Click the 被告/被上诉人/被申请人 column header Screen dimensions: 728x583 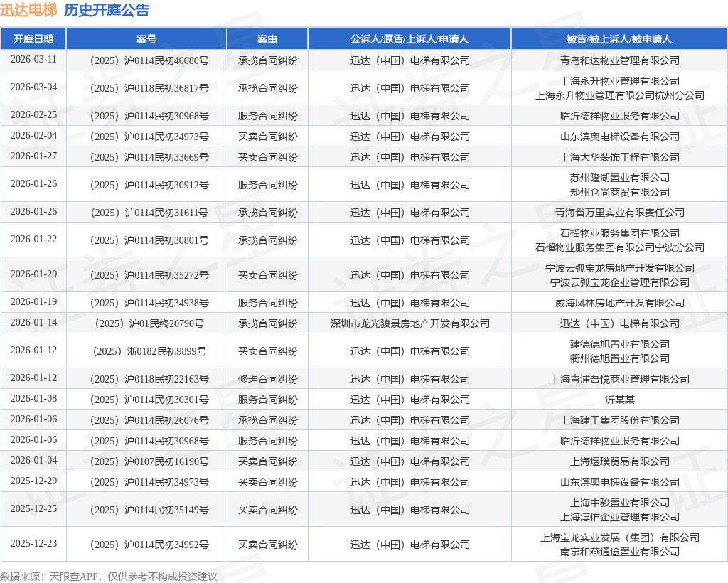619,39
